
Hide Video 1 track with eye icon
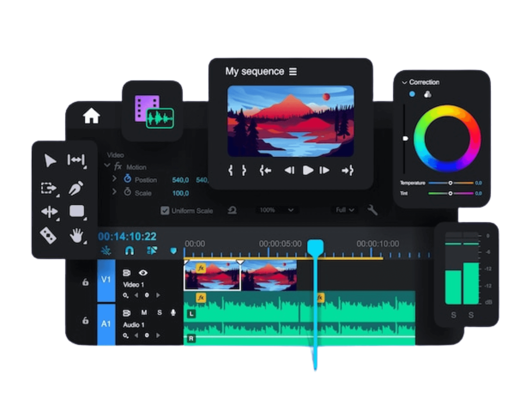click(143, 273)
